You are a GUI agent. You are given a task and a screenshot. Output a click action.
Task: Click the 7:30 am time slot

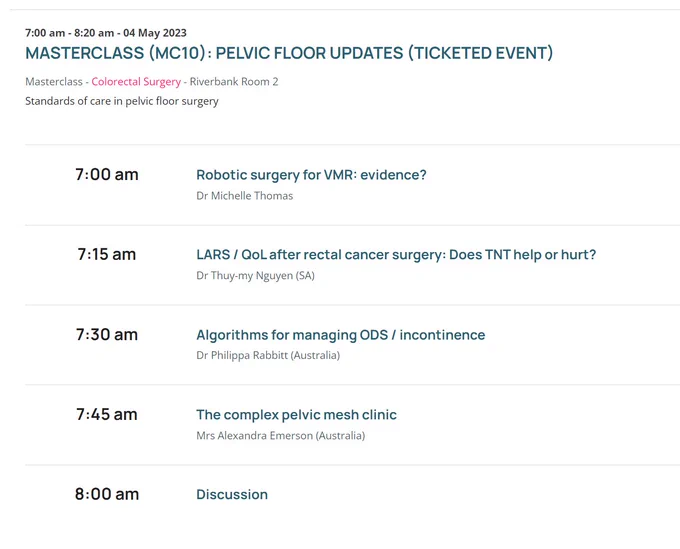tap(107, 334)
